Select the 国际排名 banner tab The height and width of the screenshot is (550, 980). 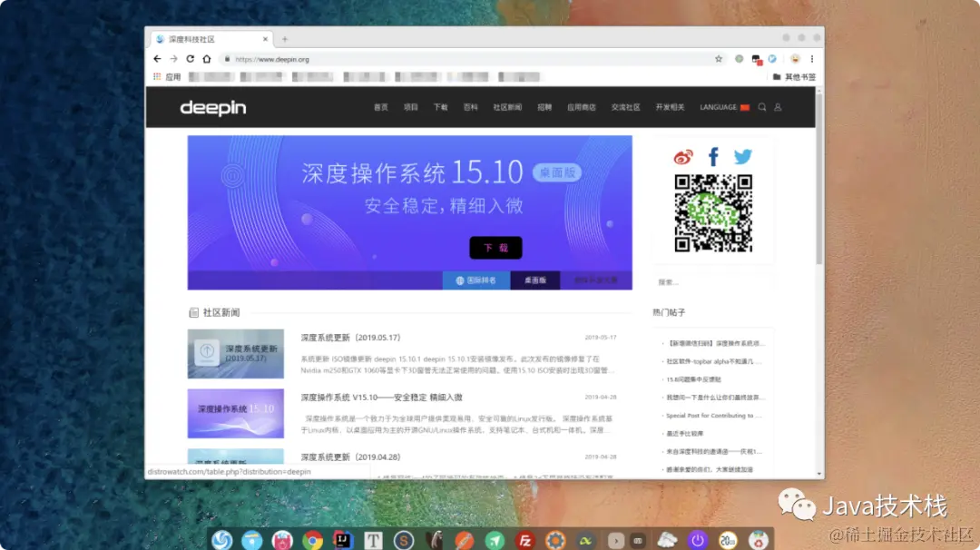(476, 280)
